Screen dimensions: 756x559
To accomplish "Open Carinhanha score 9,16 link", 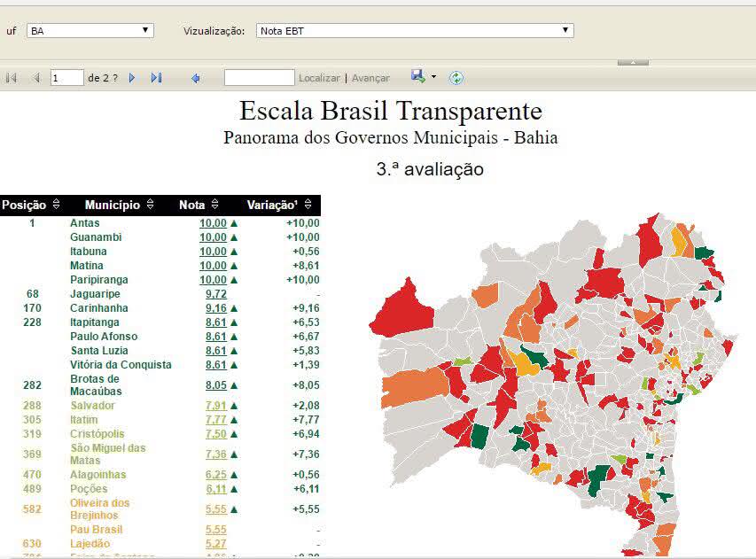I will coord(216,308).
